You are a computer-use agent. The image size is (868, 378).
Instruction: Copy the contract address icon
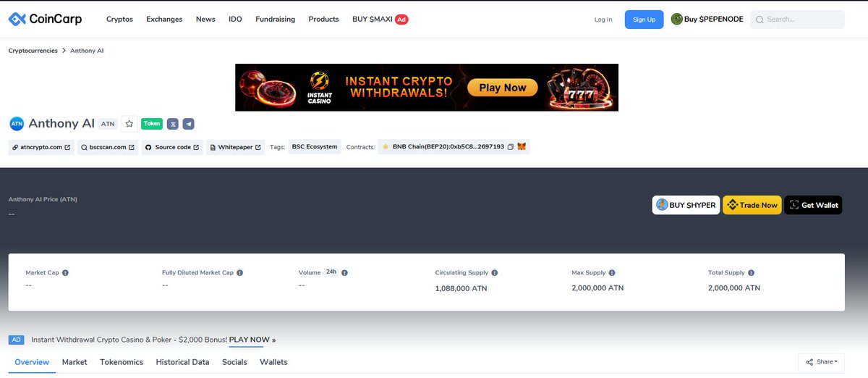[511, 147]
